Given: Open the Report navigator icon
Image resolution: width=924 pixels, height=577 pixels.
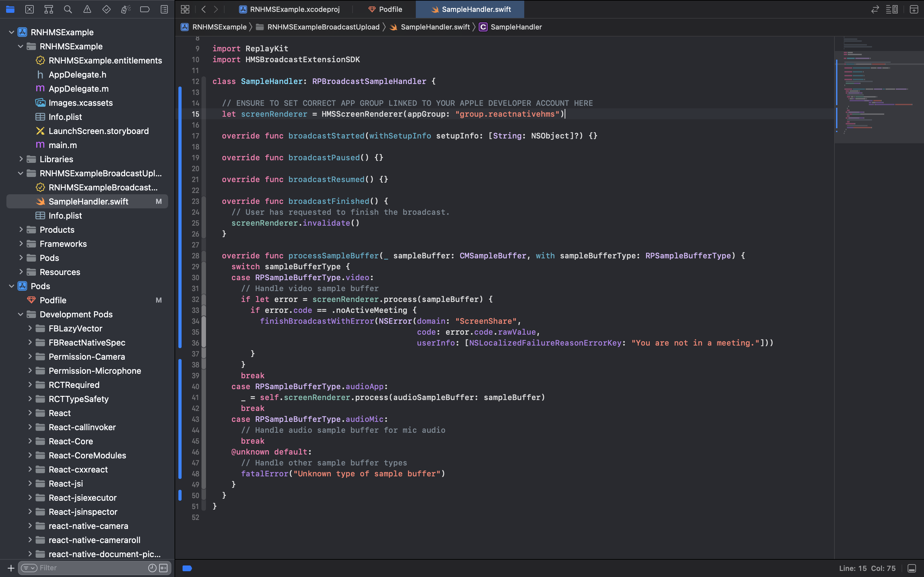Looking at the screenshot, I should [x=164, y=9].
